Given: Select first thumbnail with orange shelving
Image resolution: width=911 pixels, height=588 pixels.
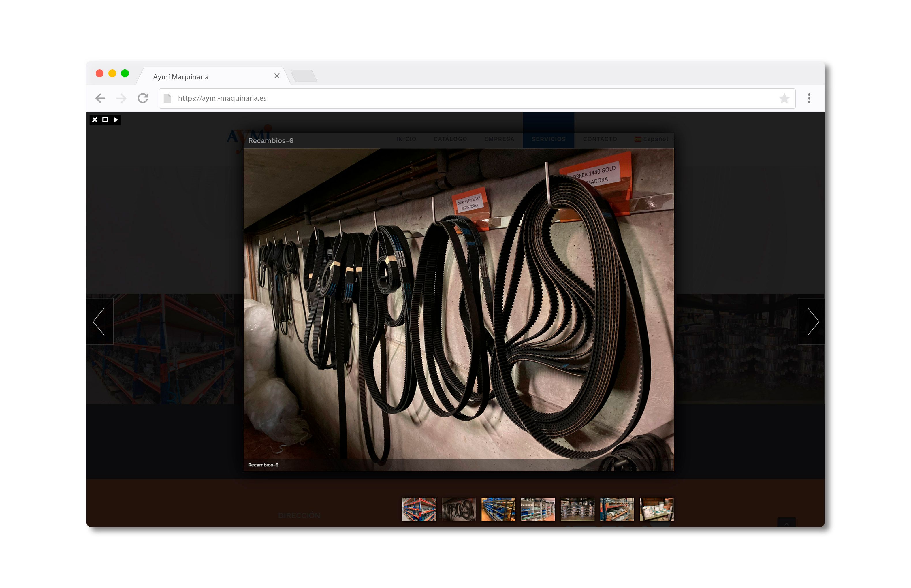Looking at the screenshot, I should [419, 509].
